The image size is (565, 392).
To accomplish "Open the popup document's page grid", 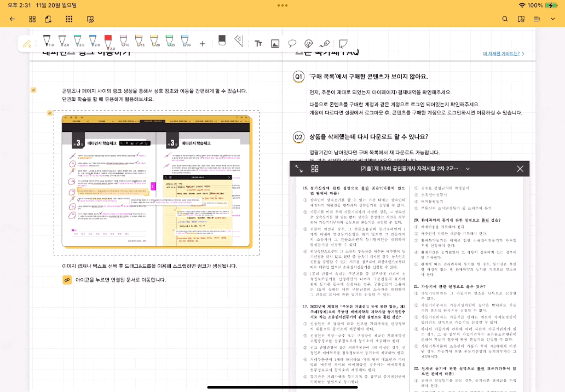I will 315,169.
